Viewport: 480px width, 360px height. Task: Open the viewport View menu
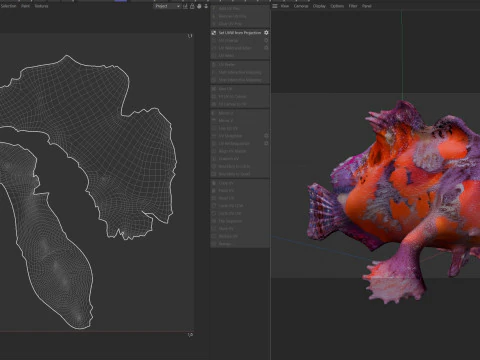click(x=285, y=6)
